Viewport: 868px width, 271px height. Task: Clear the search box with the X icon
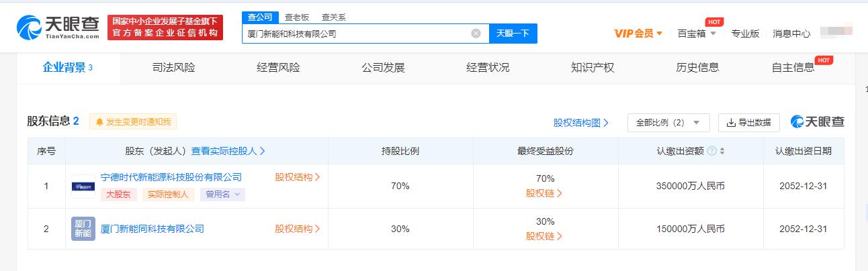476,34
